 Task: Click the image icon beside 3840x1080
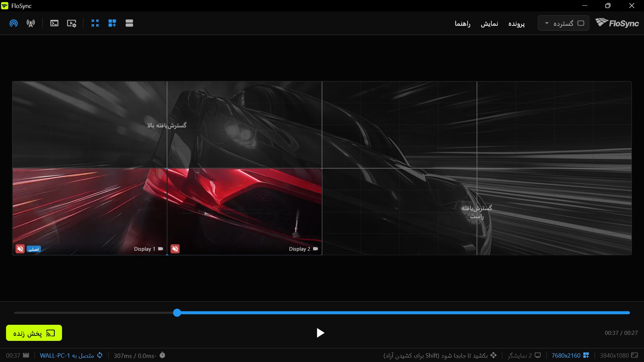(x=635, y=355)
